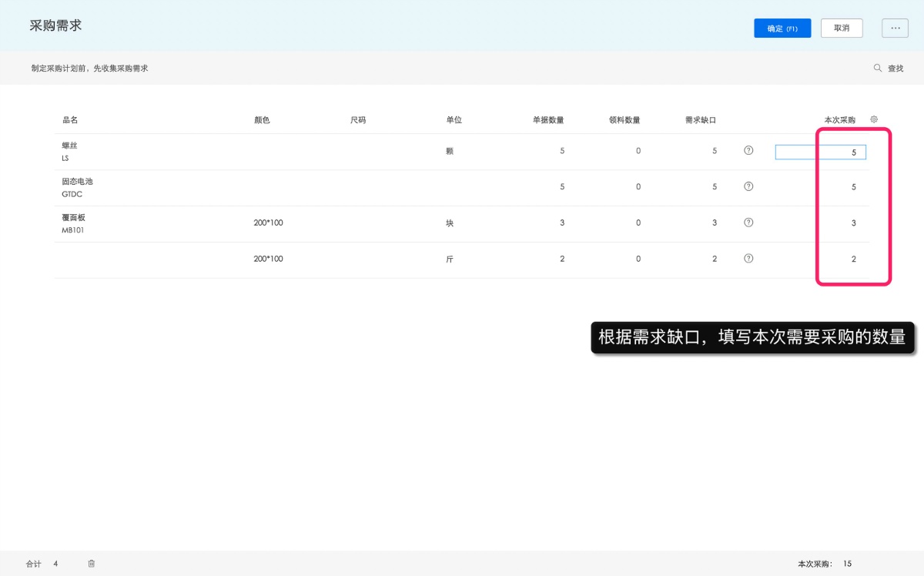
Task: Select the 本次采购 value 2 in 斤 row
Action: (853, 260)
